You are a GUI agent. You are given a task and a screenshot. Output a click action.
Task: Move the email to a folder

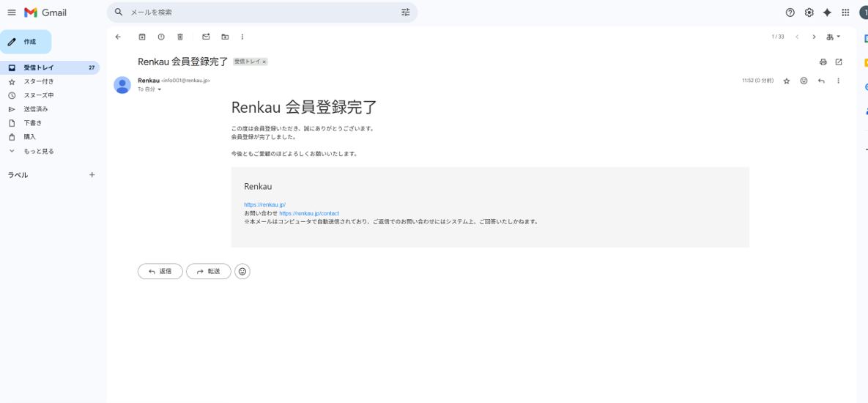[225, 37]
